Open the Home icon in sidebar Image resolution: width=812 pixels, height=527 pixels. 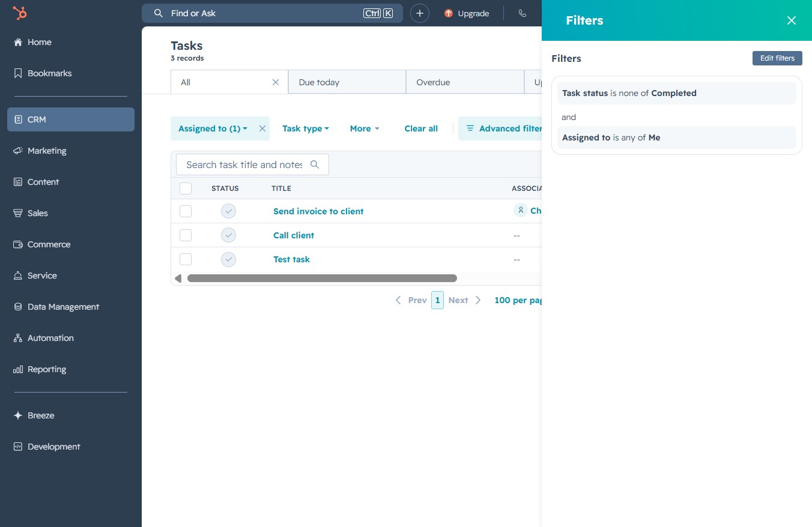click(18, 42)
